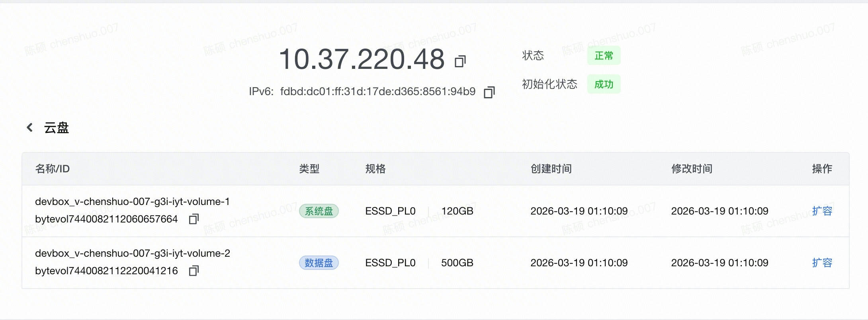868x320 pixels.
Task: Click 扩容 for the 120GB system disk
Action: pos(822,211)
